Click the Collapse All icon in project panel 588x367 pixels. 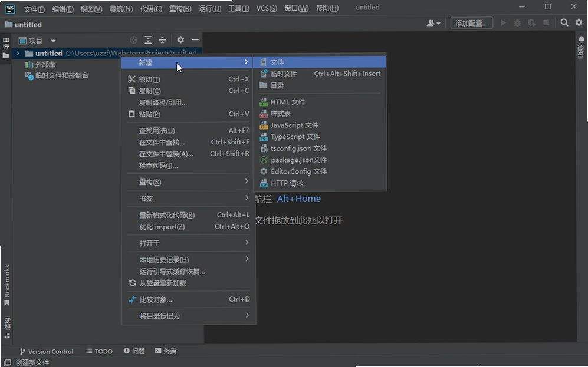click(x=162, y=40)
